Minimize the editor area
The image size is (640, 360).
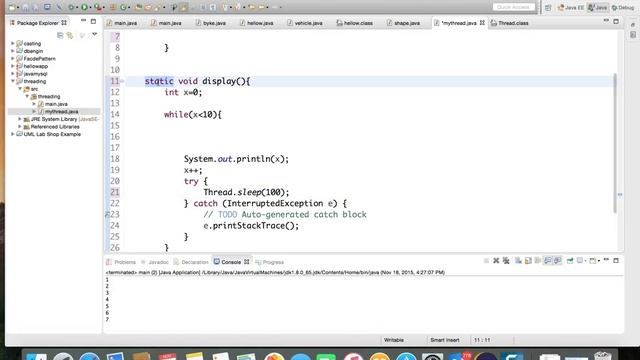click(x=606, y=21)
